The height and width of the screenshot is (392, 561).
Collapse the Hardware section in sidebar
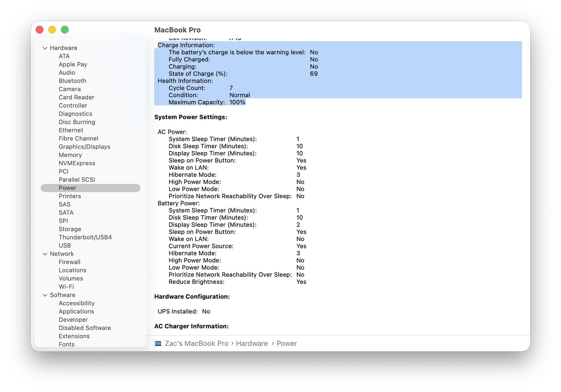[x=45, y=48]
